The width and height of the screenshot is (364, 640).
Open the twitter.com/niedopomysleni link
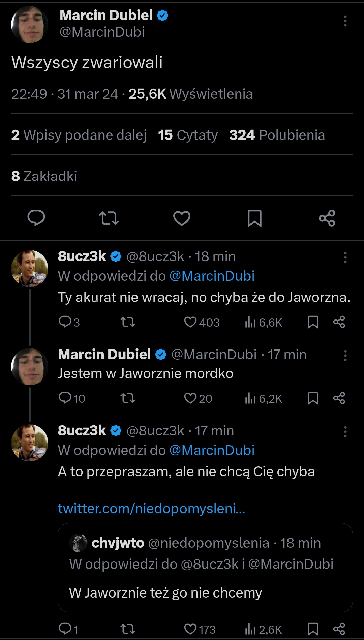151,508
